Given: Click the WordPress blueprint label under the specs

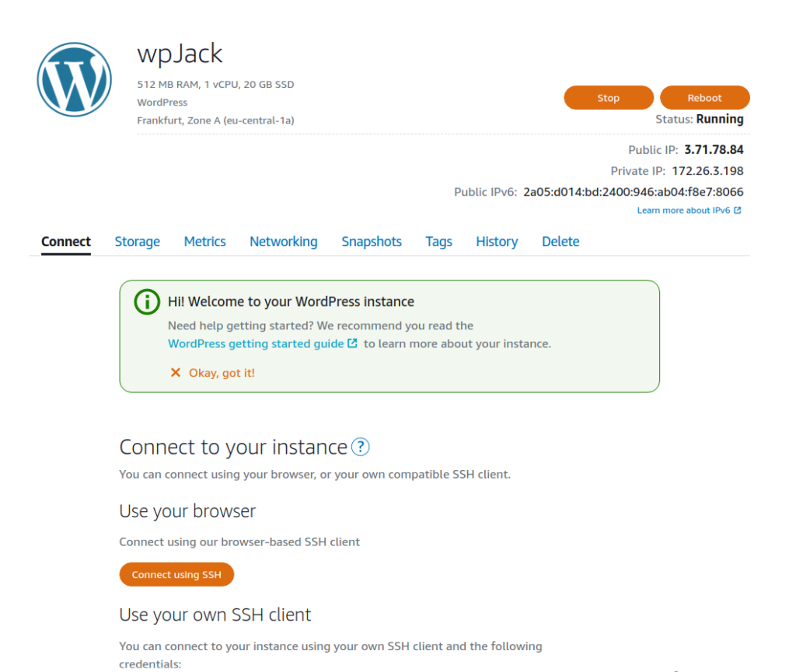Looking at the screenshot, I should click(x=162, y=103).
